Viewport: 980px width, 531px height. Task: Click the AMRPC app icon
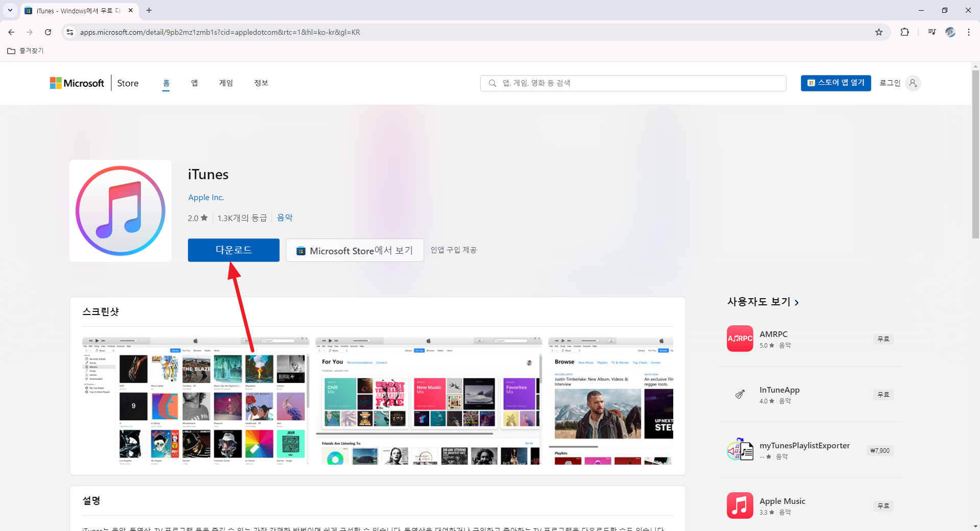click(x=740, y=339)
